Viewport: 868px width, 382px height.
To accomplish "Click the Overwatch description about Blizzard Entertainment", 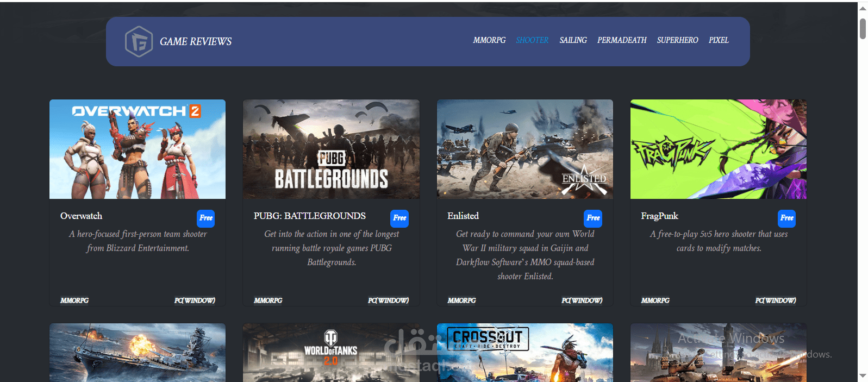I will (x=138, y=241).
